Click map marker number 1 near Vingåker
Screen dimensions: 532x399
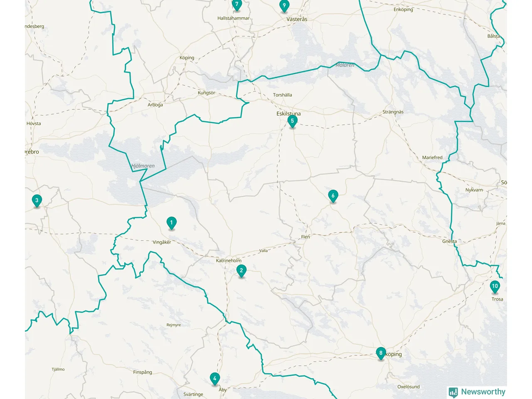coord(171,223)
